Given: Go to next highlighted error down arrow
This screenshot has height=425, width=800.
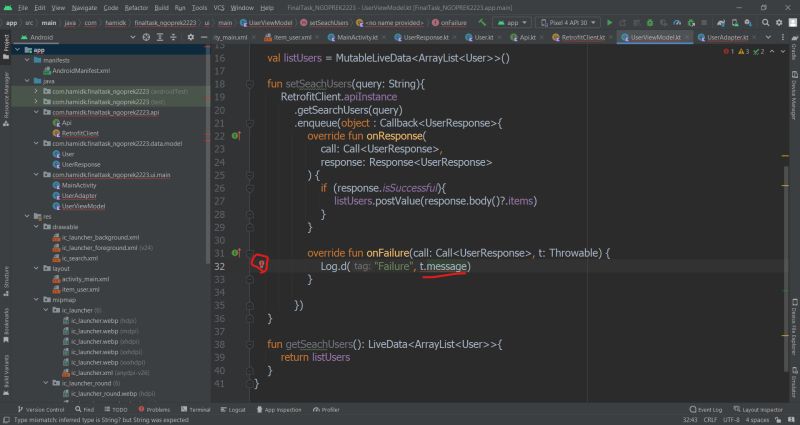Looking at the screenshot, I should pos(783,52).
